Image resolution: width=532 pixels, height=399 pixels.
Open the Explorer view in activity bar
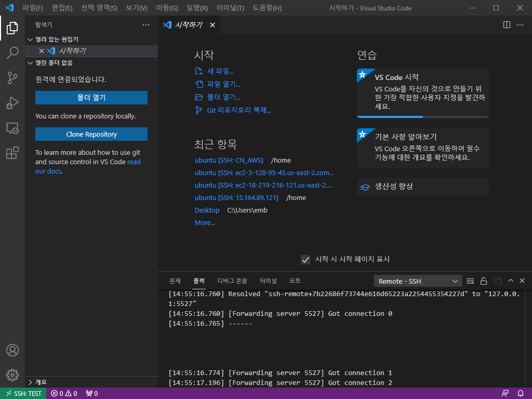(x=12, y=28)
